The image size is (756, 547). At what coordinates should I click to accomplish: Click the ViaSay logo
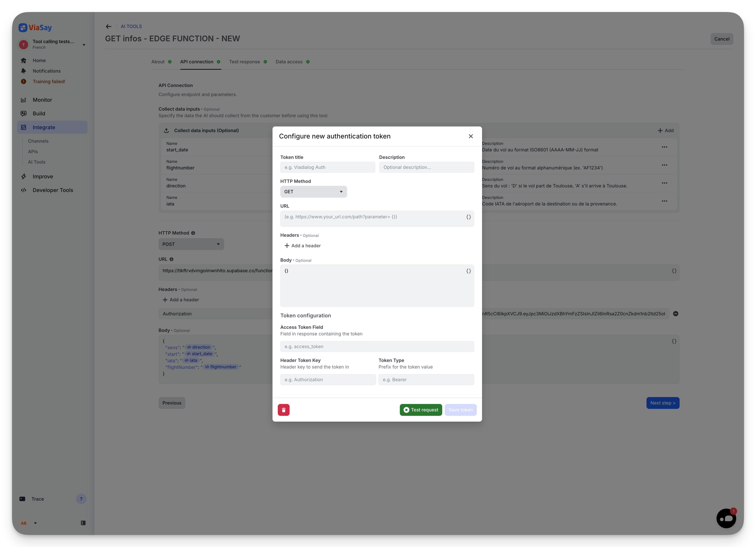pos(35,28)
